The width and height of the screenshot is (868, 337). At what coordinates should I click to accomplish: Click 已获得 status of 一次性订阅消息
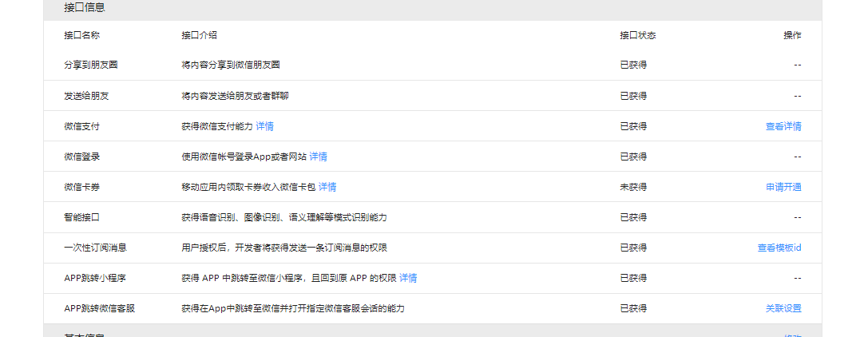click(633, 248)
